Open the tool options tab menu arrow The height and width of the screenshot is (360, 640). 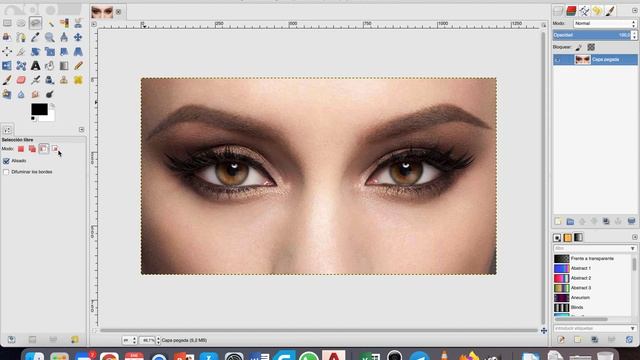coord(82,130)
